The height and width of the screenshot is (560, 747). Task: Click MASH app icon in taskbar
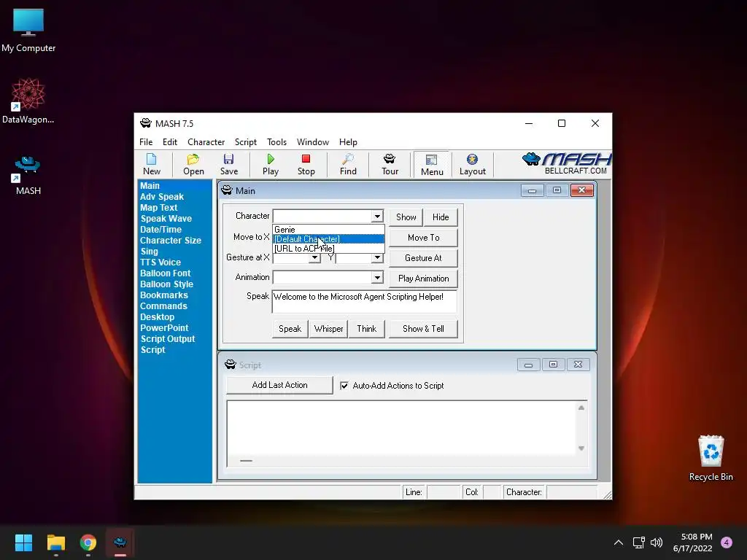(x=120, y=542)
